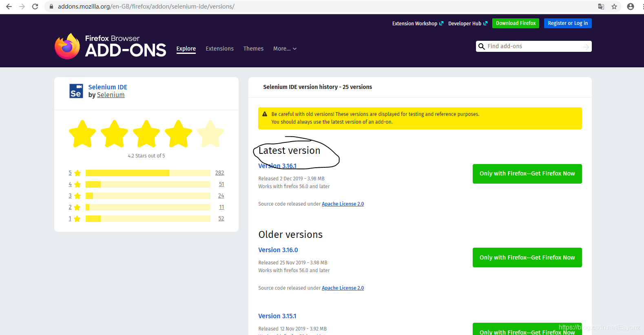The height and width of the screenshot is (335, 644).
Task: Open the 51 four-star reviews count
Action: click(221, 184)
